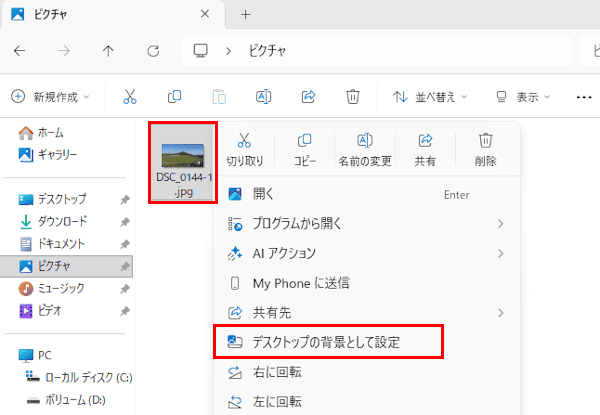Screen dimensions: 600x415
Task: Click the Delete trash icon in the toolbar
Action: point(353,97)
